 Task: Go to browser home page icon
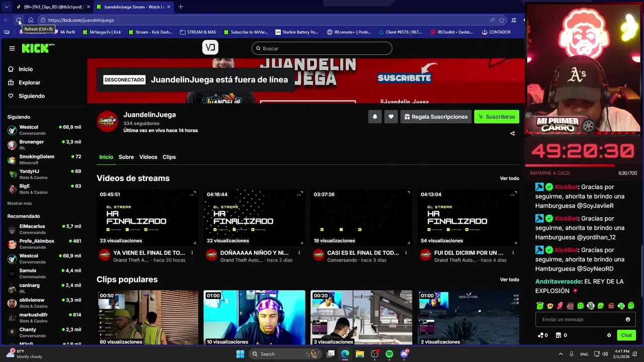(x=31, y=20)
